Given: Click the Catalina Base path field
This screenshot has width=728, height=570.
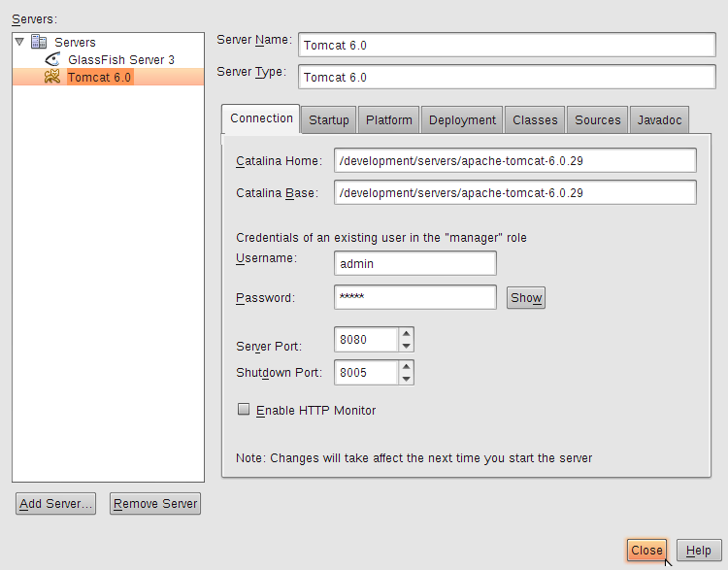Looking at the screenshot, I should click(x=514, y=193).
